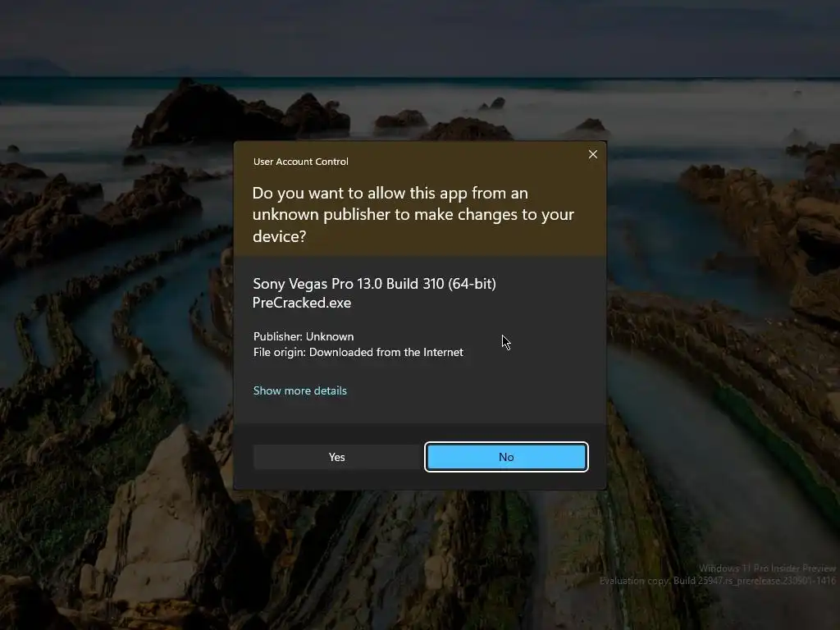The image size is (840, 630).
Task: Click the "Do you want to allow" question text
Action: click(413, 214)
